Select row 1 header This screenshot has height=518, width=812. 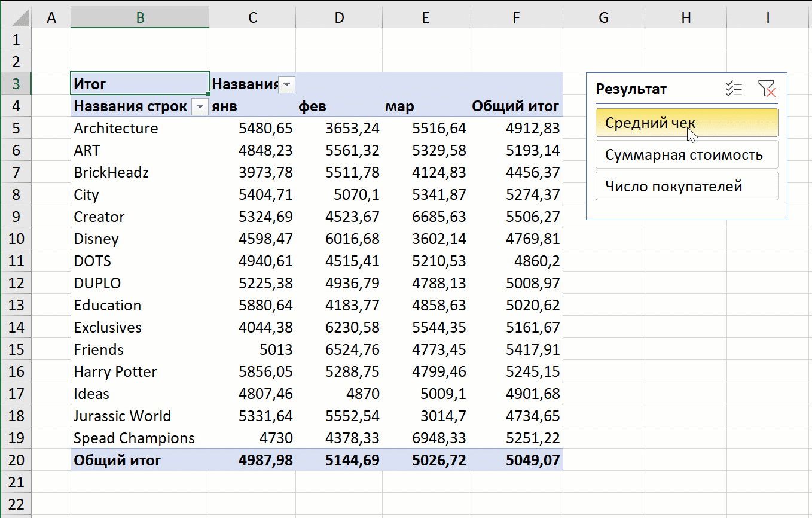(16, 39)
